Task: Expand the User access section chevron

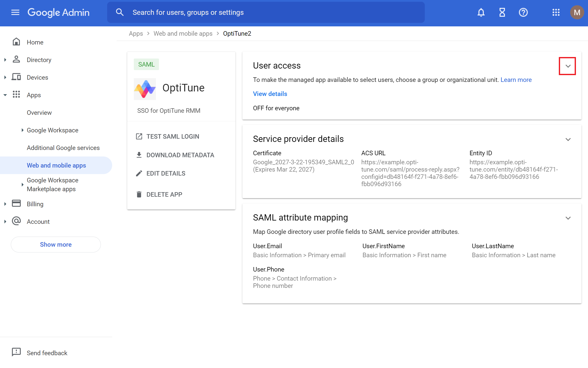Action: coord(568,66)
